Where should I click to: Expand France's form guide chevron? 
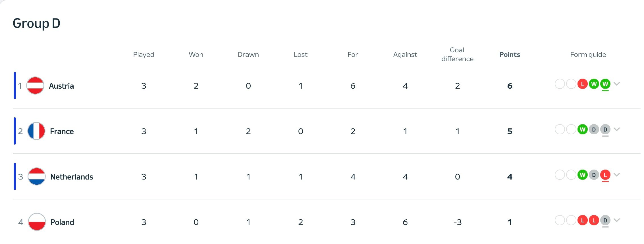pos(617,129)
